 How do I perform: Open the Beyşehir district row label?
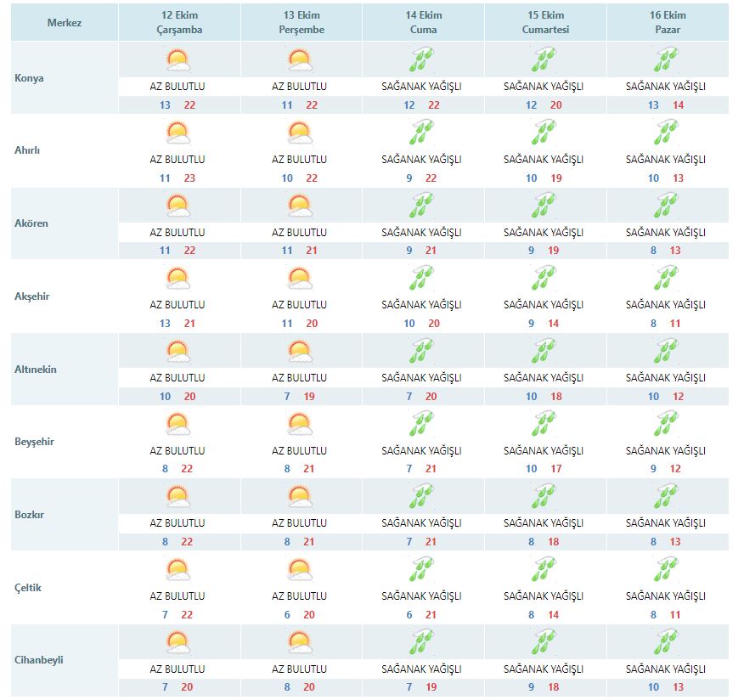pos(34,442)
